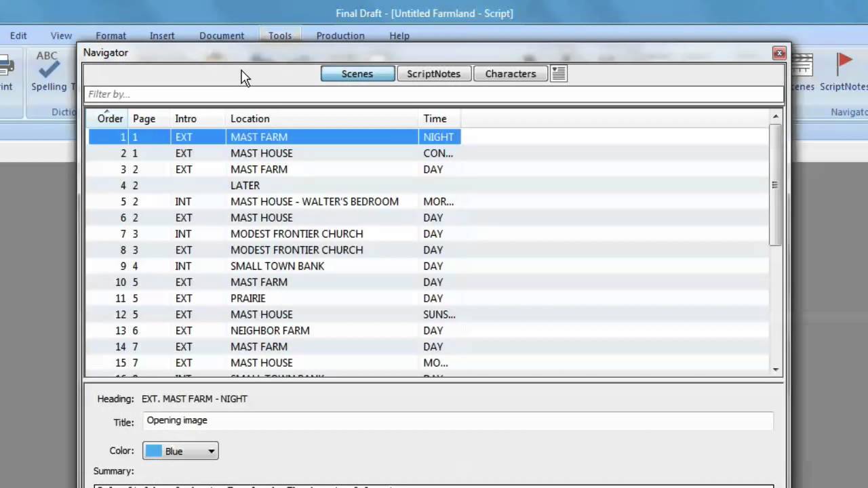
Task: Click the scene list vertical scrollbar thumb
Action: click(775, 184)
